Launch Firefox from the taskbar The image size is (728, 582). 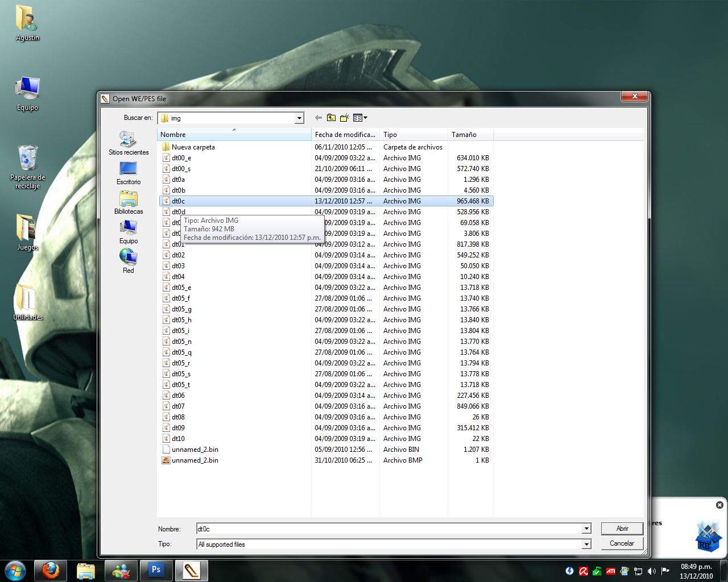(x=50, y=571)
